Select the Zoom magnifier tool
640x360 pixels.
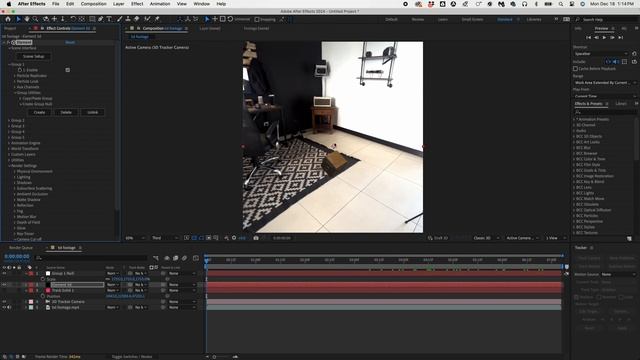point(36,19)
